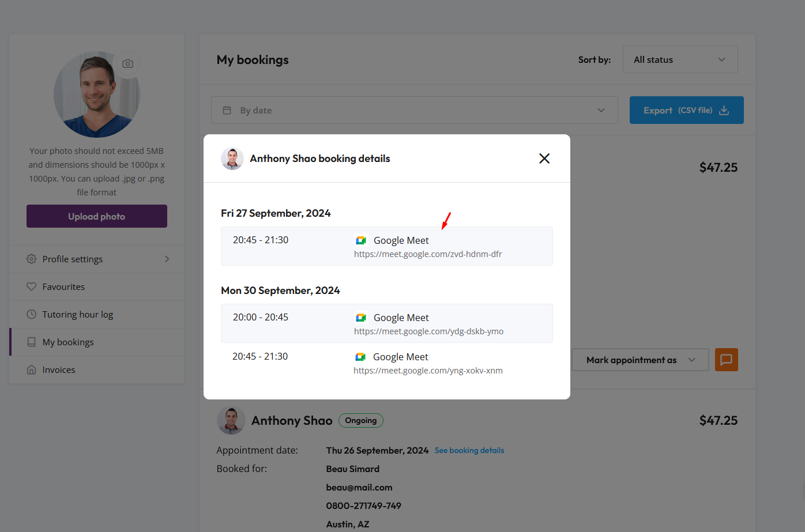Open the All status dropdown
This screenshot has width=805, height=532.
(680, 59)
